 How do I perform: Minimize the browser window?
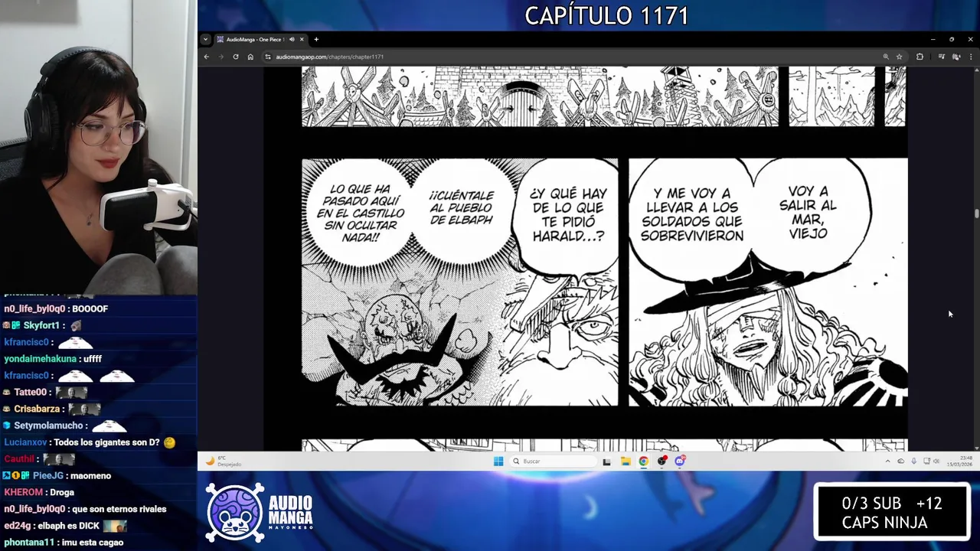933,39
